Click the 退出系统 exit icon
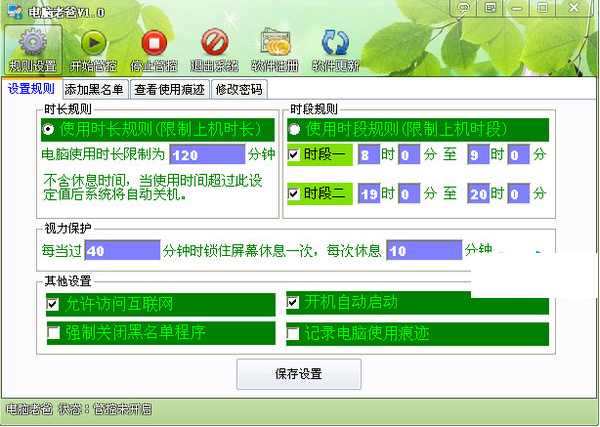Image resolution: width=600 pixels, height=427 pixels. tap(214, 43)
